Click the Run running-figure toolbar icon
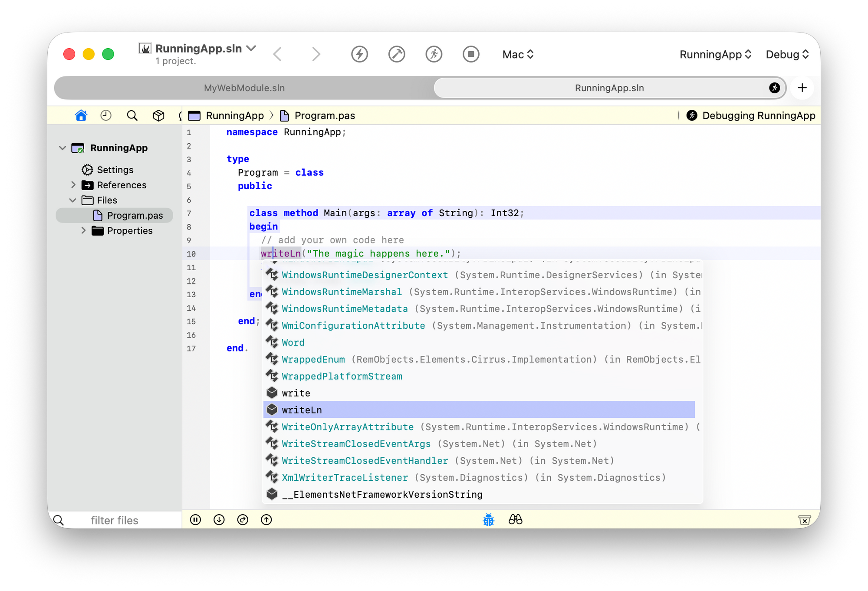Image resolution: width=868 pixels, height=591 pixels. (434, 54)
